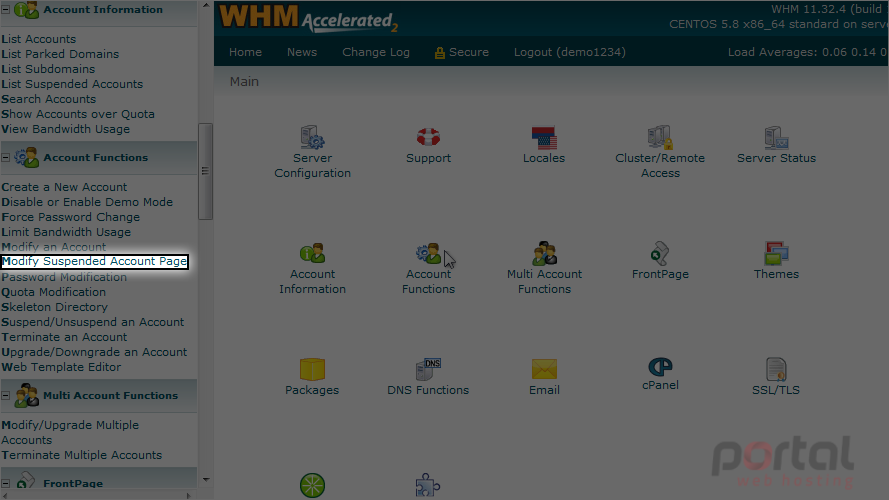Open News in the top menu
The height and width of the screenshot is (500, 889).
click(x=302, y=52)
